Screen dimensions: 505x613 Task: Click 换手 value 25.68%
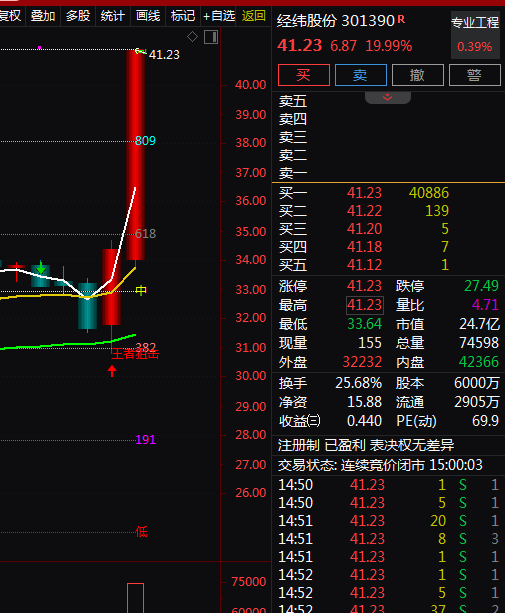pos(358,383)
